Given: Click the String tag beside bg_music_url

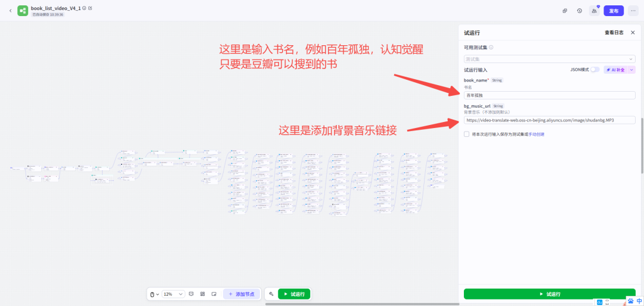Looking at the screenshot, I should tap(498, 106).
